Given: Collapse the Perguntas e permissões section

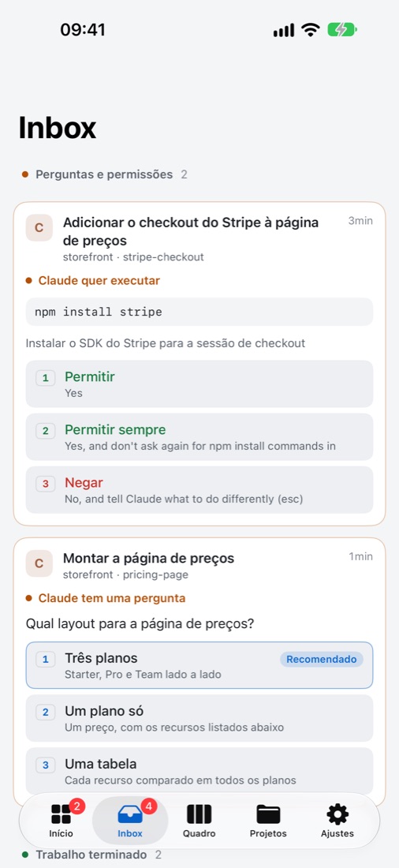Looking at the screenshot, I should coord(105,174).
